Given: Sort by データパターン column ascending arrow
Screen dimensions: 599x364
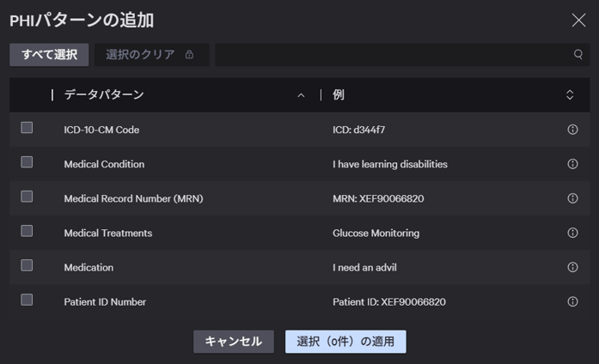Looking at the screenshot, I should click(301, 95).
